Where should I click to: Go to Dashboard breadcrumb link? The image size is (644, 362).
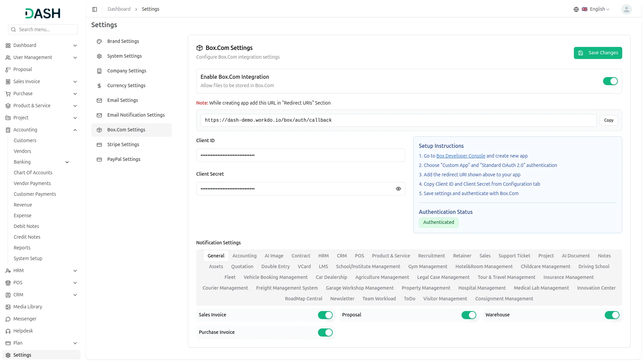point(119,9)
